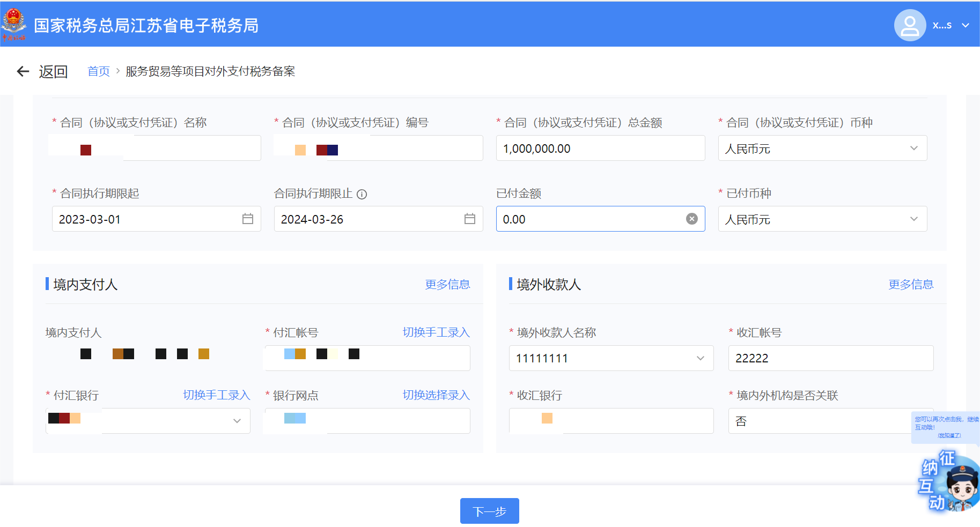Image resolution: width=980 pixels, height=527 pixels.
Task: Open 更多信息 for 境外收款人
Action: tap(910, 284)
